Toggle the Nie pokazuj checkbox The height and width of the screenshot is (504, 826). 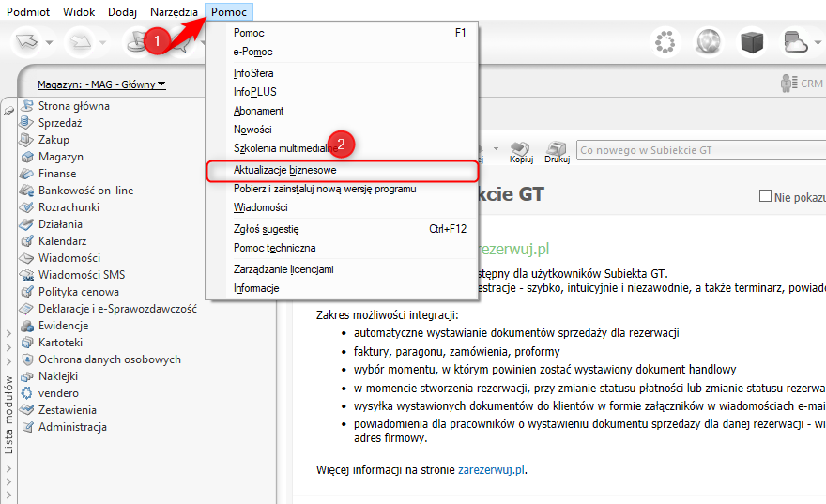765,196
